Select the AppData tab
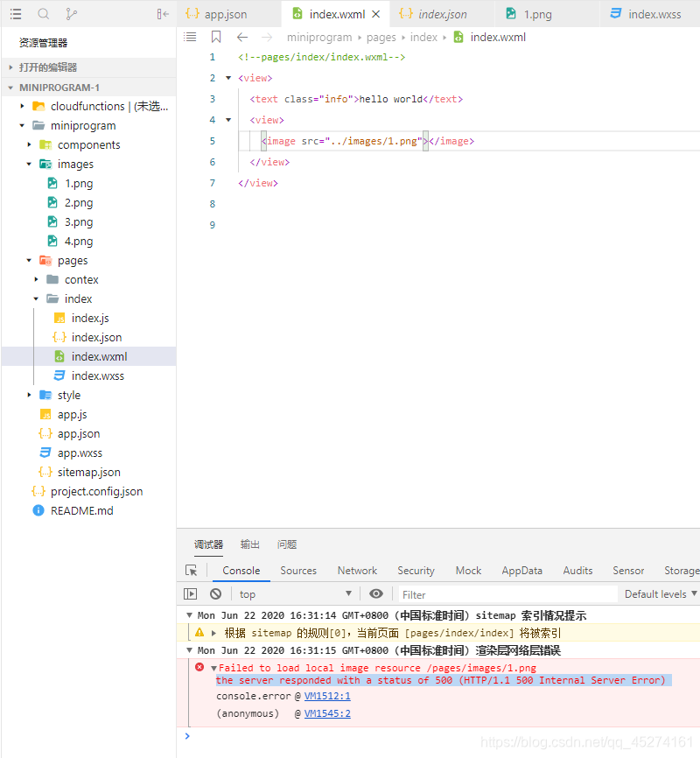Screen dimensions: 700x758 point(522,571)
